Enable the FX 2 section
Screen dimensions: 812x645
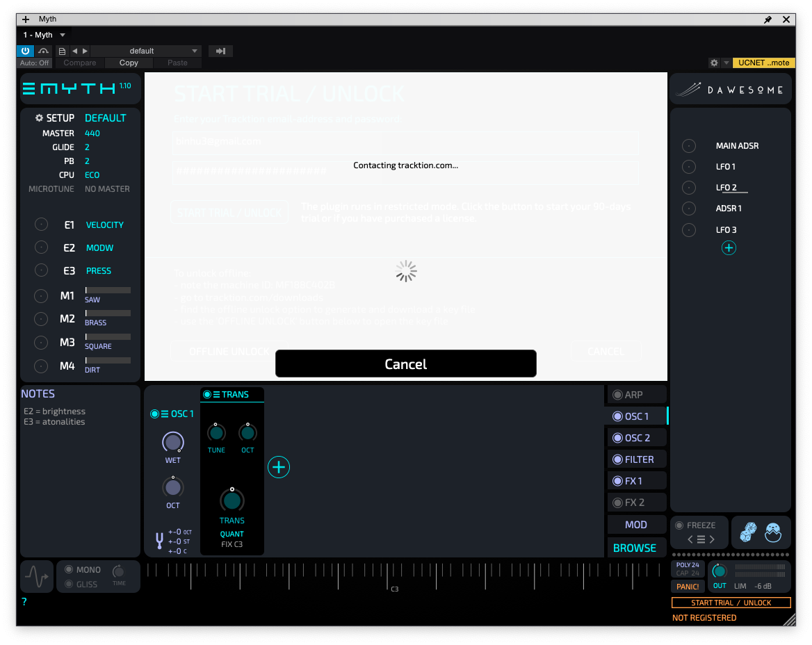[617, 503]
